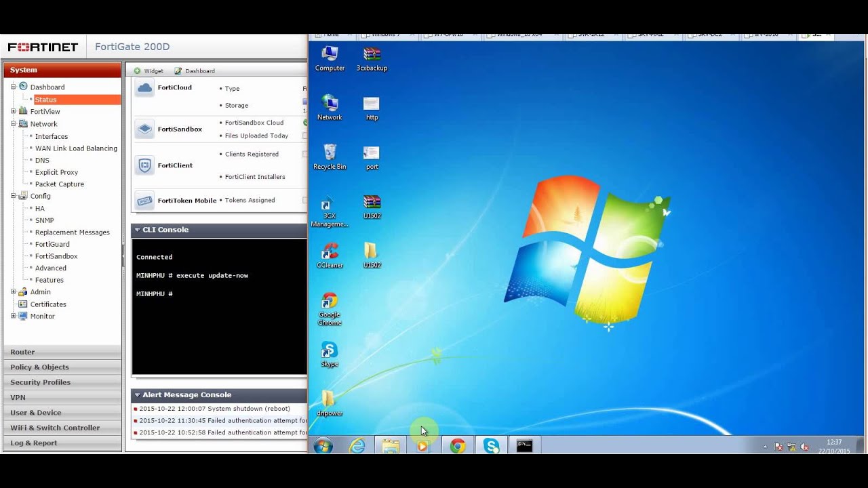
Task: Select the Computer desktop icon
Action: pyautogui.click(x=330, y=59)
